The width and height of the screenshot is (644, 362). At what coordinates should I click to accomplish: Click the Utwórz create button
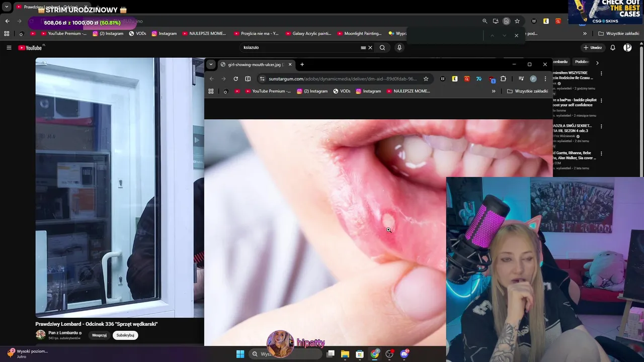click(593, 48)
